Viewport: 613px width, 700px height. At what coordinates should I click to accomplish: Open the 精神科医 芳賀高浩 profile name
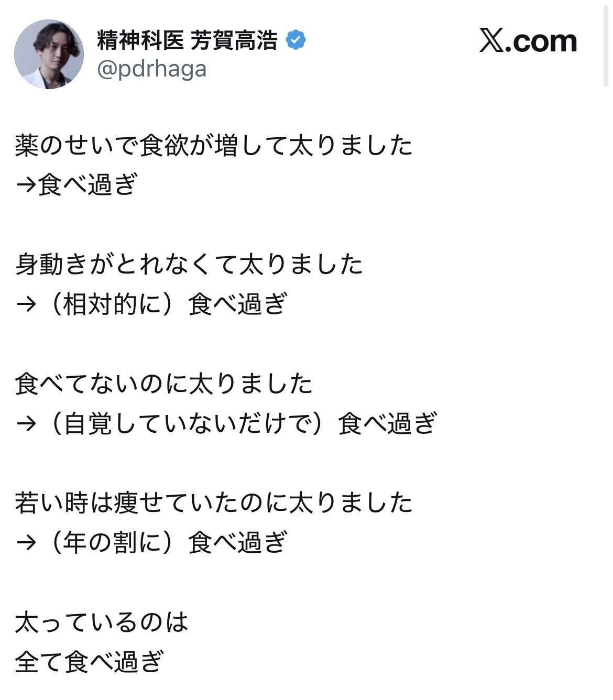click(187, 40)
